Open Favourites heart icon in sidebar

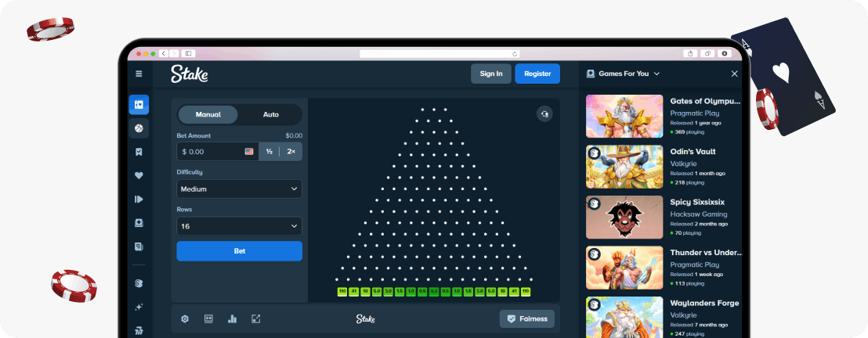tap(139, 175)
